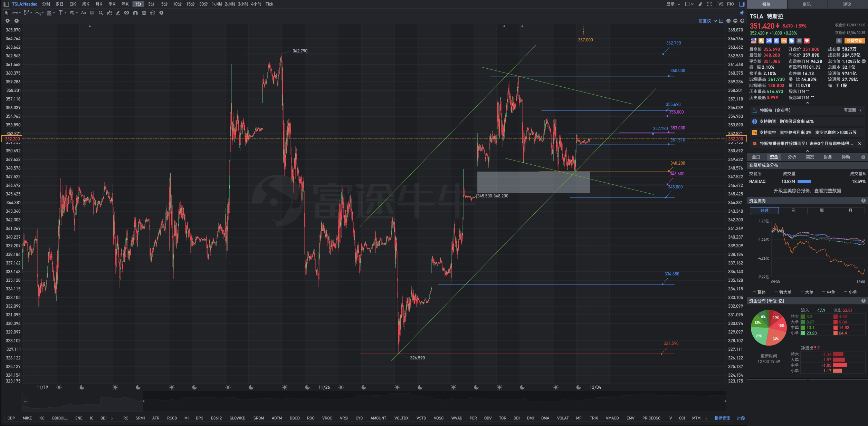Screen dimensions: 868x426
Task: Open polyline tool dropdown arrow
Action: (31, 13)
